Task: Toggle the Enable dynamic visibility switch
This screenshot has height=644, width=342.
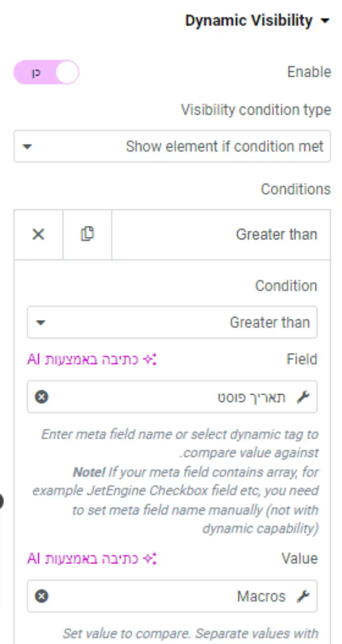Action: coord(46,72)
